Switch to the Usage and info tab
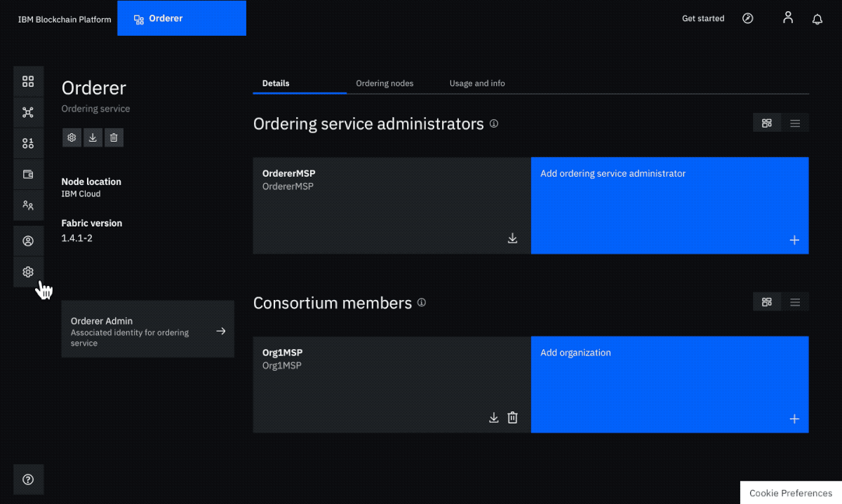 [477, 83]
